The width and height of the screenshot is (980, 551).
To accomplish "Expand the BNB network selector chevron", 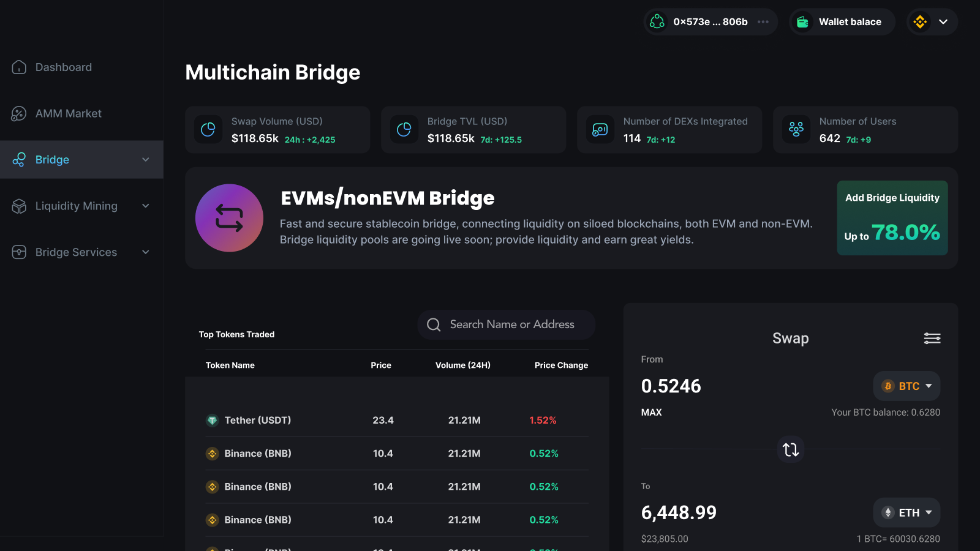I will (x=943, y=22).
